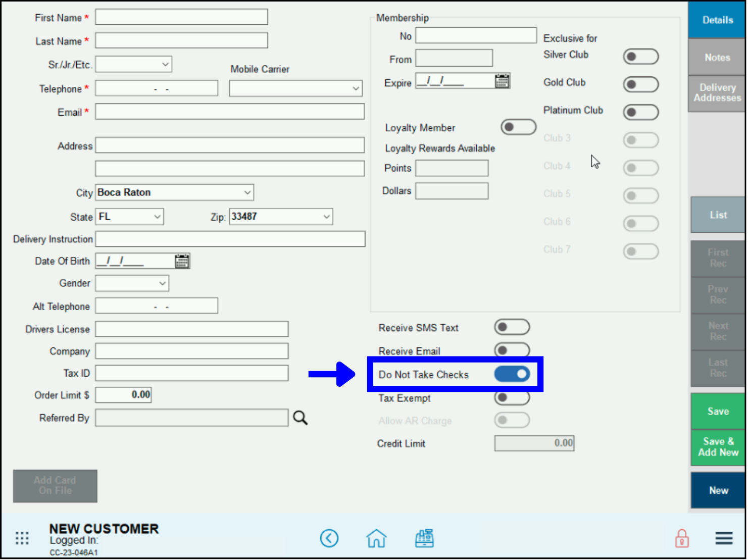This screenshot has width=748, height=560.
Task: Click the Credit Limit field
Action: 534,443
